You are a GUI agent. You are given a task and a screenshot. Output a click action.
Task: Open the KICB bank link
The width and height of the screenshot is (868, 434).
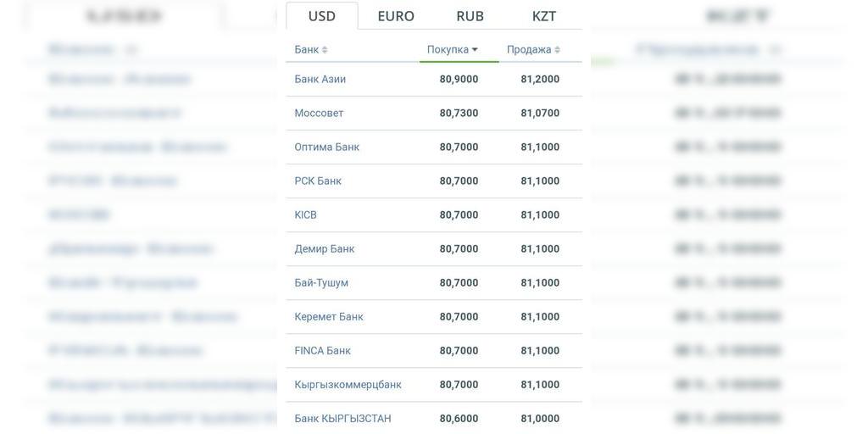[x=305, y=214]
